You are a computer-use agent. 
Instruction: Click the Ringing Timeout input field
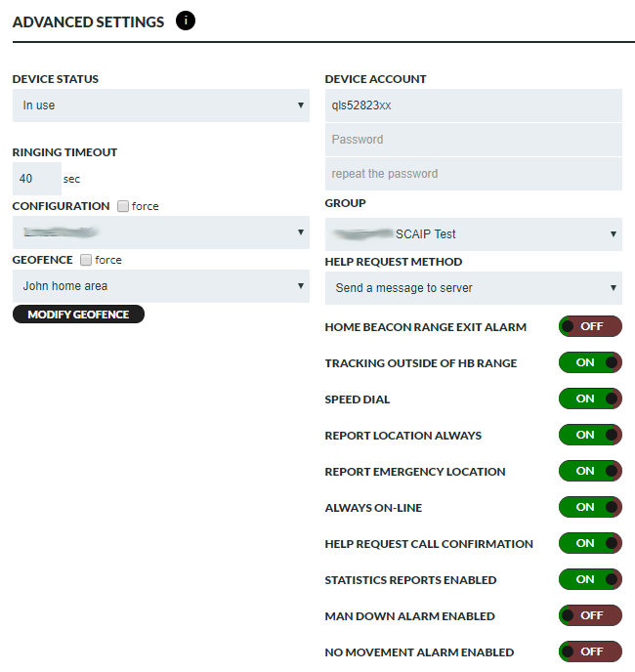tap(37, 179)
